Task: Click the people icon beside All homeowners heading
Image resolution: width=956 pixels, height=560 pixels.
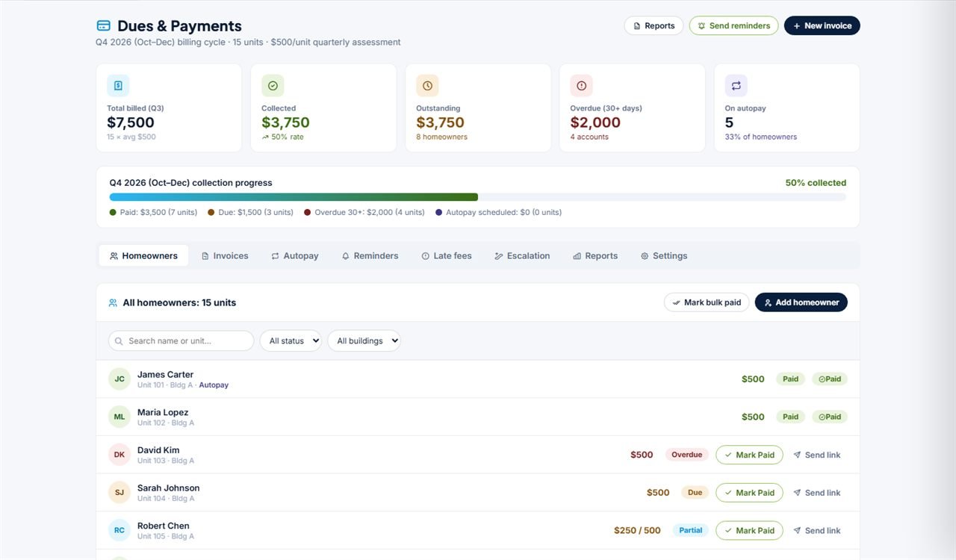Action: [x=113, y=303]
